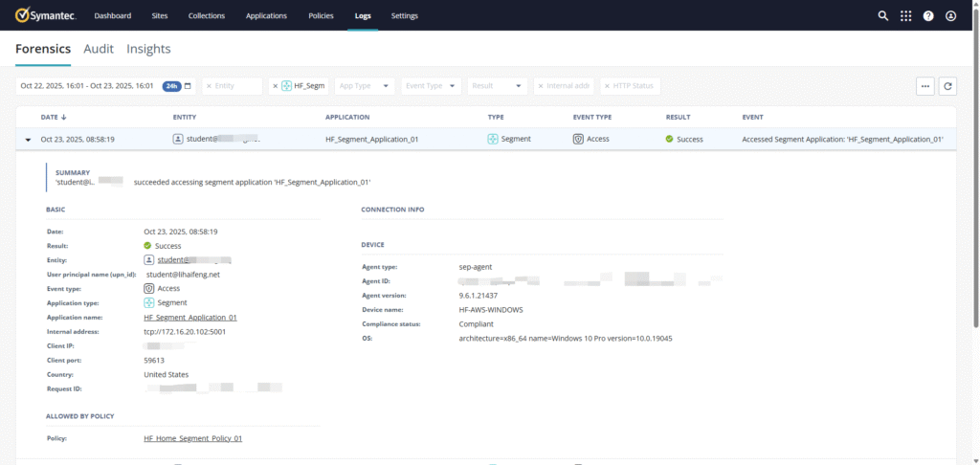The height and width of the screenshot is (465, 980).
Task: Open the user account profile icon
Action: tap(950, 16)
